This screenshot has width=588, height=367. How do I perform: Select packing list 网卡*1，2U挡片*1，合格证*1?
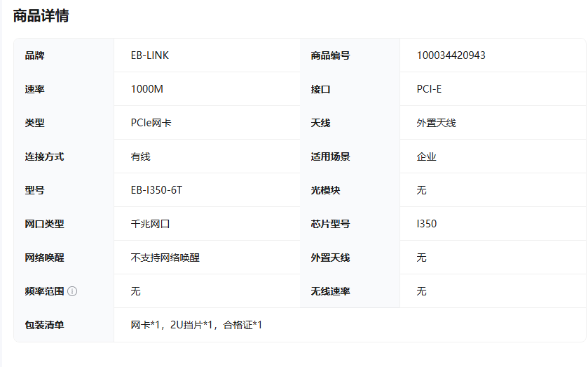(x=196, y=325)
